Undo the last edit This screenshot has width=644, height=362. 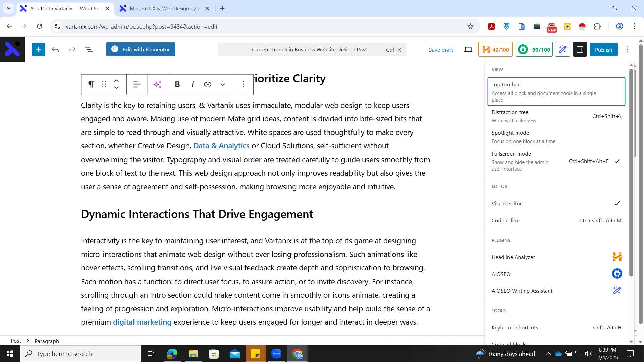55,49
